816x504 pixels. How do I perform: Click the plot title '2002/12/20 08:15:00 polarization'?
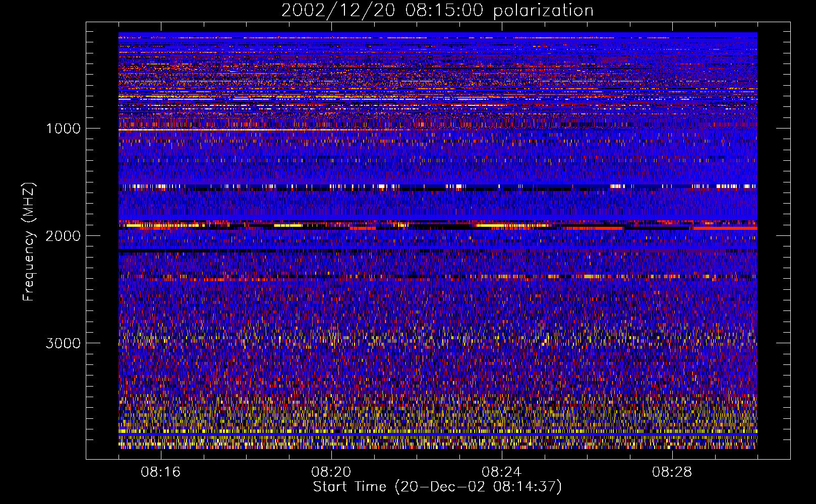(x=437, y=11)
